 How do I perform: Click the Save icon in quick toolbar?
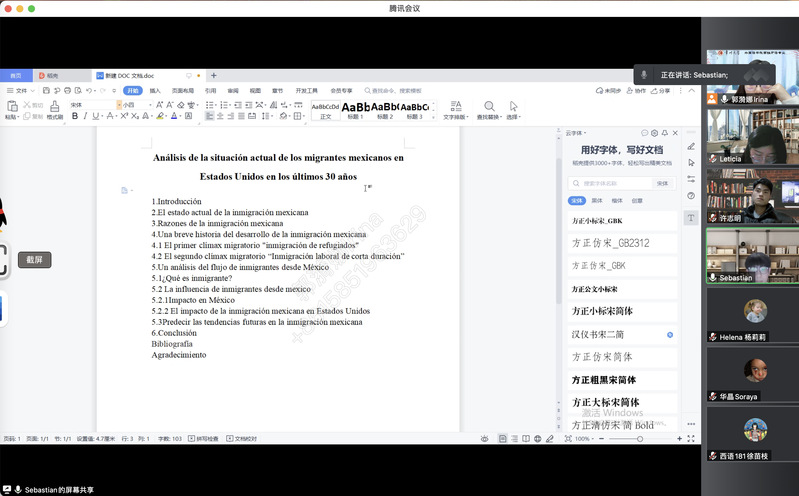tap(46, 90)
